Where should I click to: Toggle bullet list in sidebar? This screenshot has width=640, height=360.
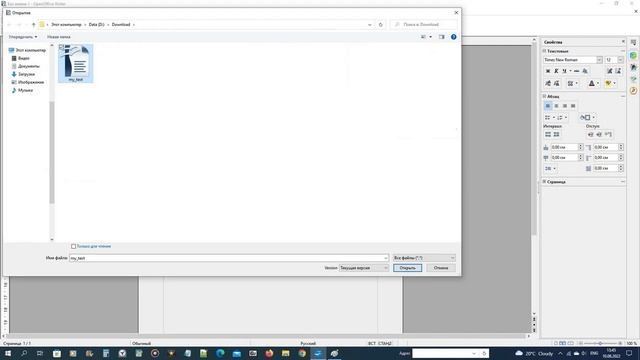point(547,118)
